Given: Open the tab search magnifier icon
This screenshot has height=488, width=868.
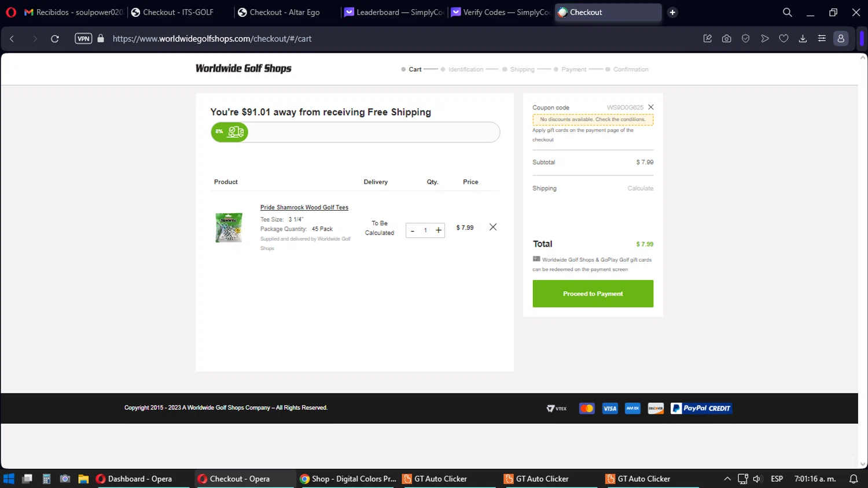Looking at the screenshot, I should click(x=787, y=12).
